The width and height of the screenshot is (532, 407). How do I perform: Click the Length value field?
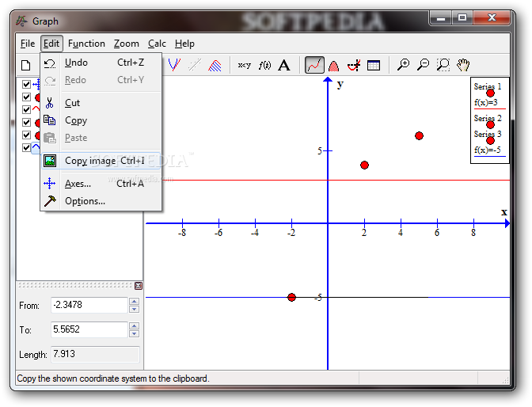pos(95,355)
